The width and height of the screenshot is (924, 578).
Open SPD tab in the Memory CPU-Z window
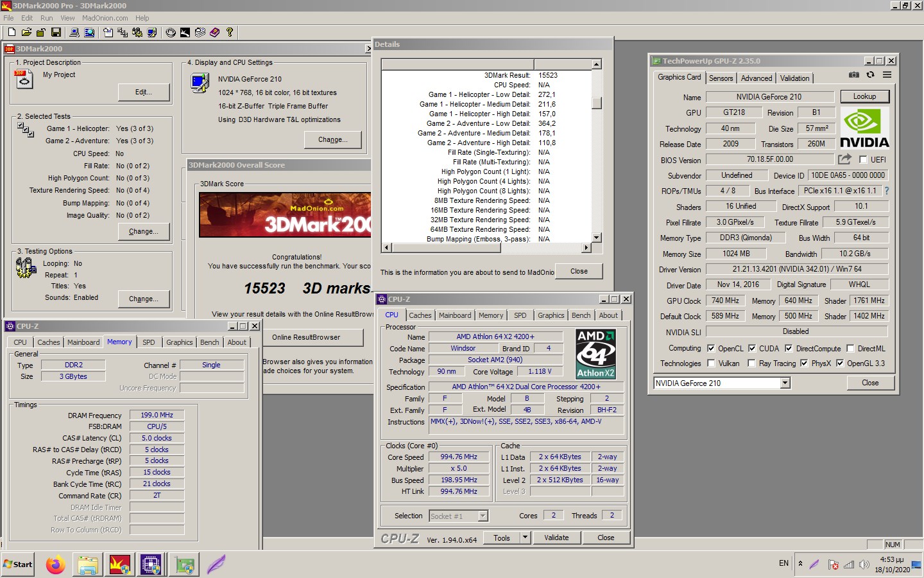coord(148,342)
